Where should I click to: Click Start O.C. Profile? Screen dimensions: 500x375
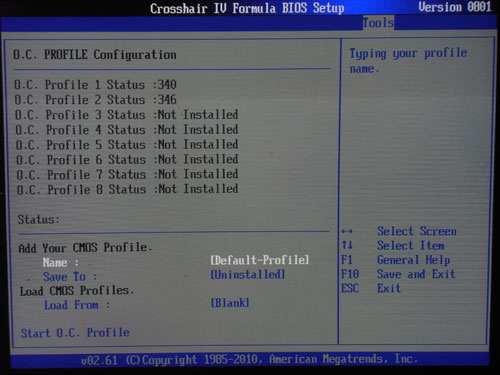coord(75,333)
